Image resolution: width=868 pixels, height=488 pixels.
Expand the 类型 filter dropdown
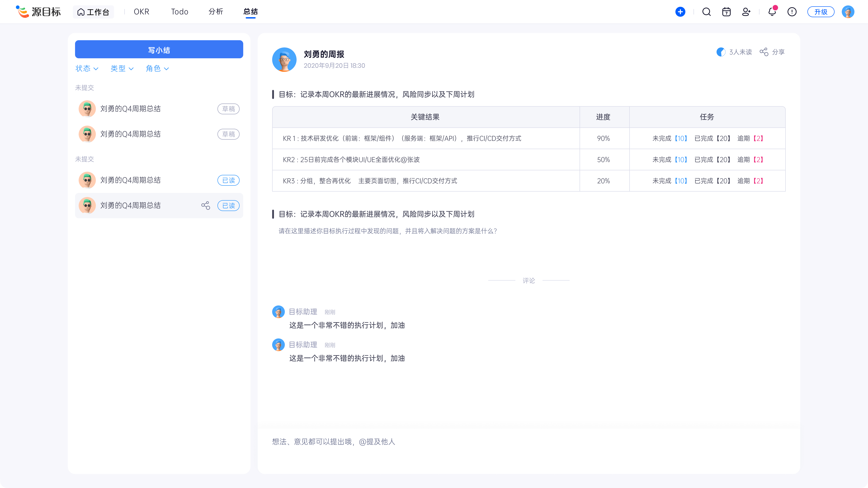[x=122, y=69]
